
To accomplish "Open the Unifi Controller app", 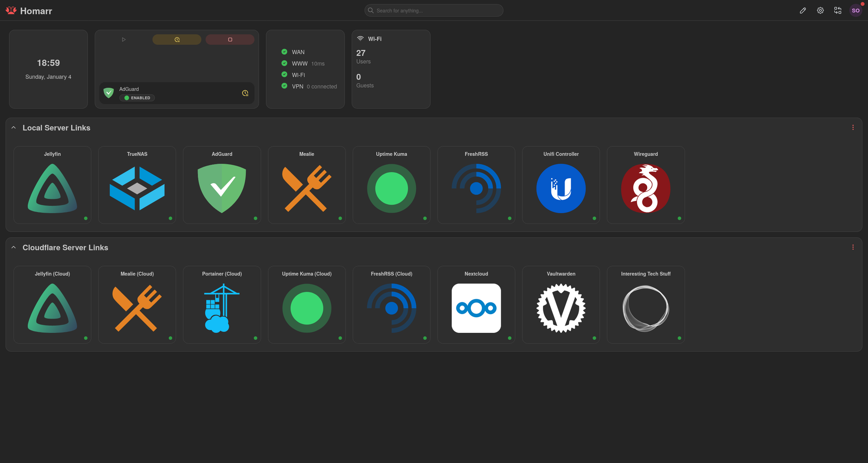I will 561,185.
